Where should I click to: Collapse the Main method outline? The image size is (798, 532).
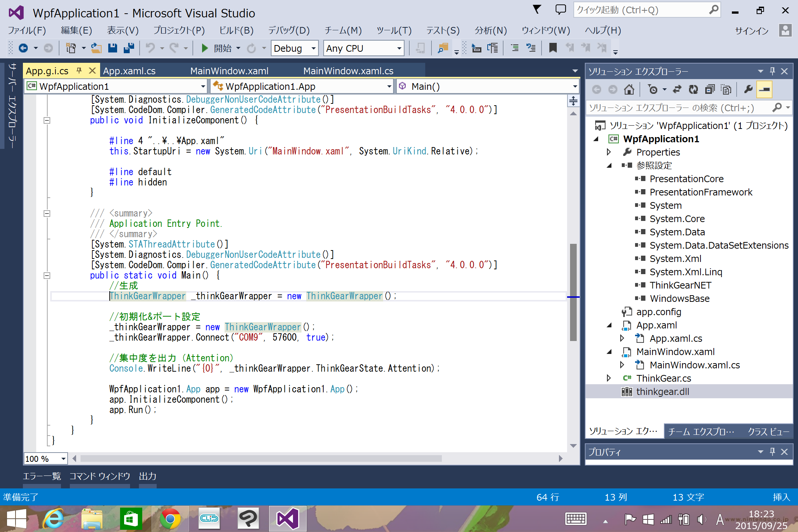pyautogui.click(x=47, y=276)
